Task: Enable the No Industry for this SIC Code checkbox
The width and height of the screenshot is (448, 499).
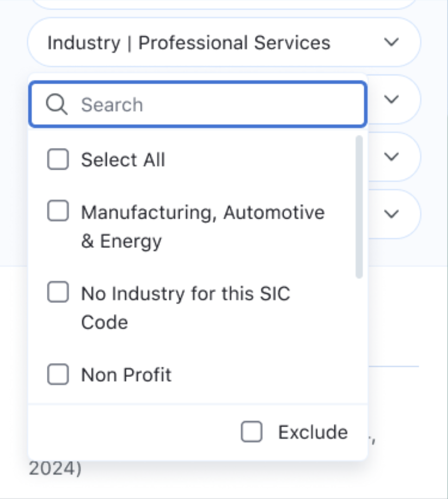Action: tap(58, 293)
